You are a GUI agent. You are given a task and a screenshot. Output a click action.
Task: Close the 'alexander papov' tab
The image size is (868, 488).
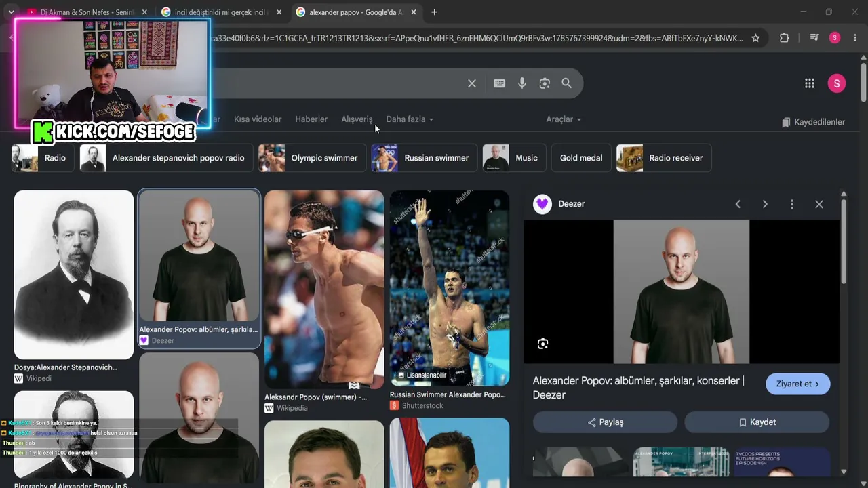pyautogui.click(x=414, y=12)
